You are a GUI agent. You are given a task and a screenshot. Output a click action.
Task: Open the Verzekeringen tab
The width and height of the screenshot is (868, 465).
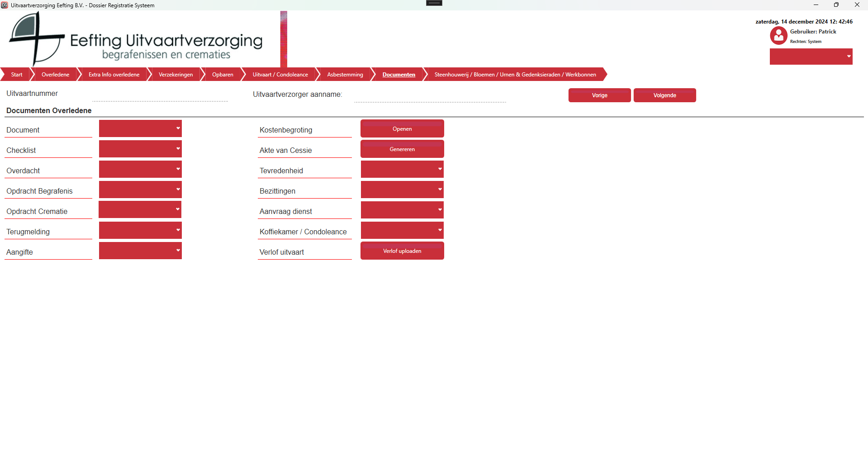[x=175, y=75]
